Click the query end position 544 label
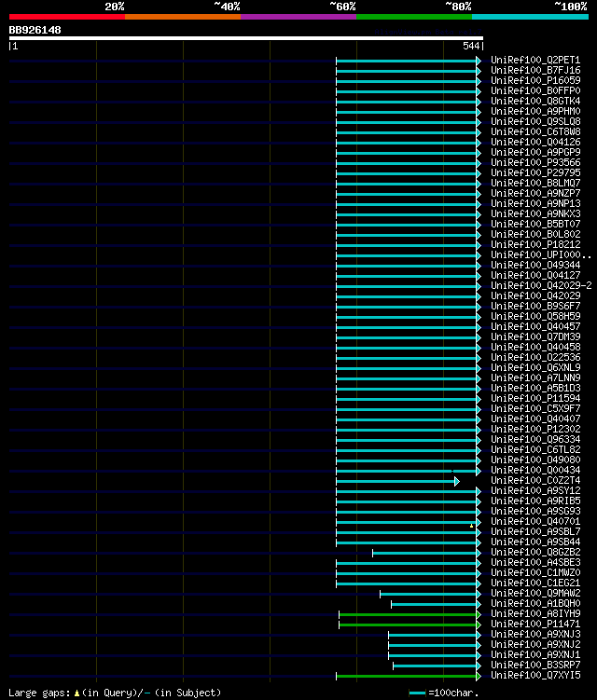Viewport: 597px width, 700px height. 471,46
